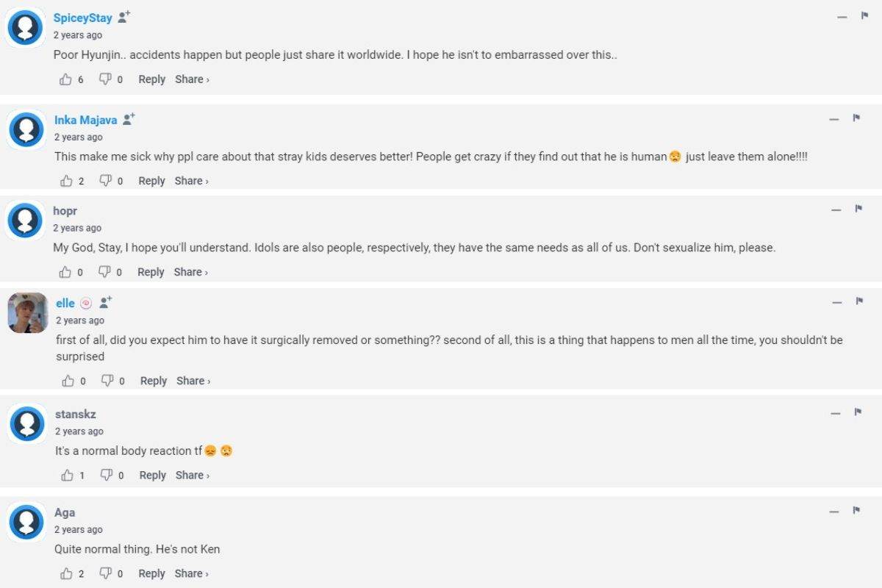Visit Inka Majava's profile from name link
This screenshot has height=588, width=882.
85,120
